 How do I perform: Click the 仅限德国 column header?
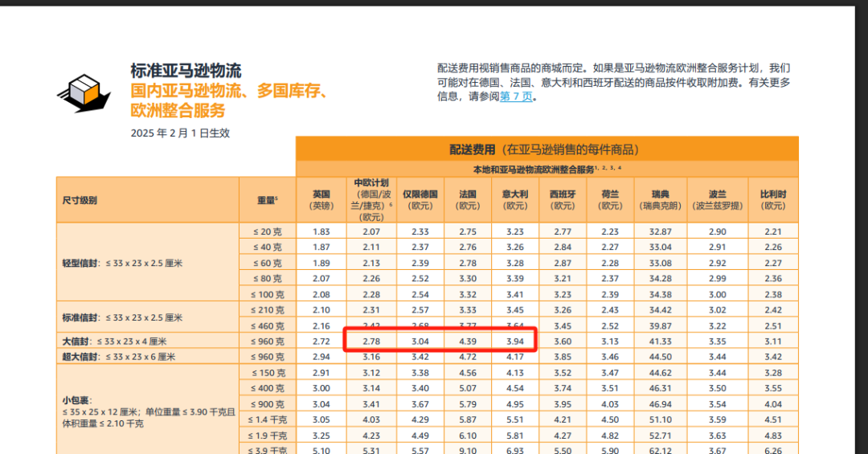[x=420, y=200]
